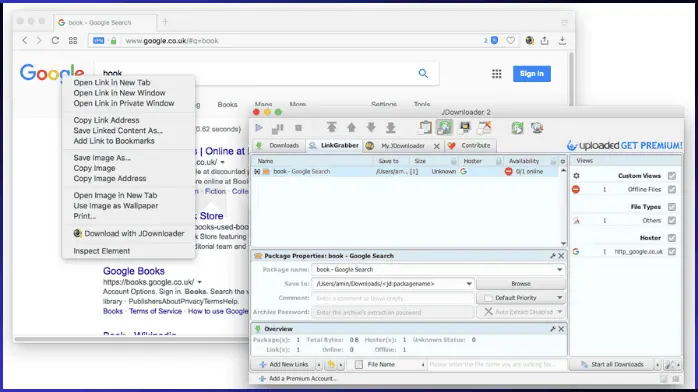Image resolution: width=698 pixels, height=392 pixels.
Task: Toggle the Hoster checkbox in Views
Action: pos(672,238)
